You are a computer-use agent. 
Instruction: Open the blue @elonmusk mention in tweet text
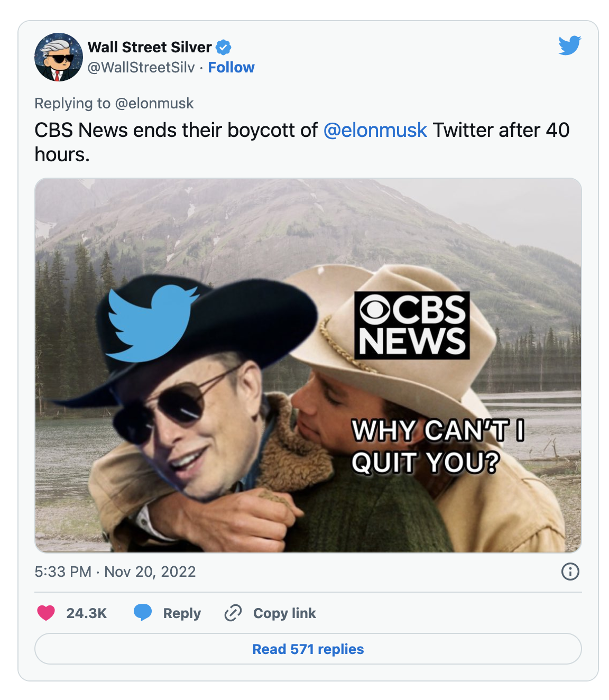(x=375, y=130)
